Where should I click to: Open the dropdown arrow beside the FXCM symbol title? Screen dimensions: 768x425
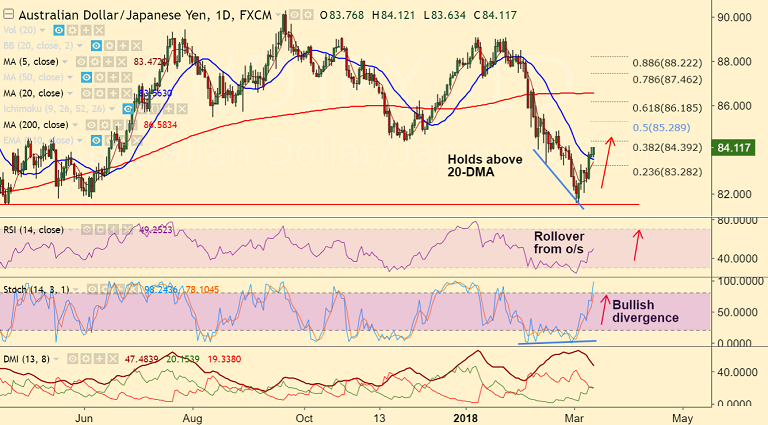[279, 15]
